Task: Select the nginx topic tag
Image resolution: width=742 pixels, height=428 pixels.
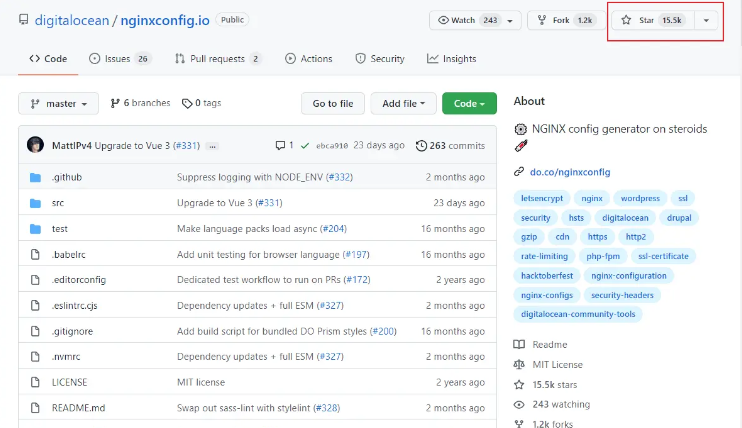Action: [592, 198]
